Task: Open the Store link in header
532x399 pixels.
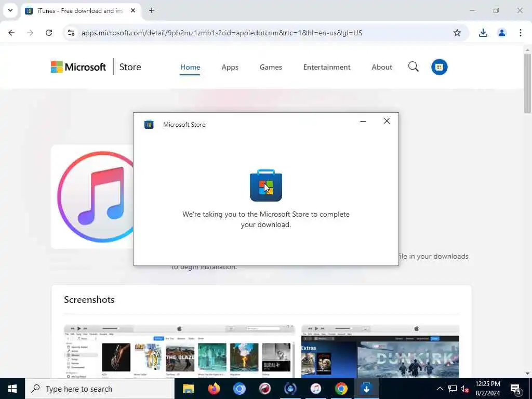Action: pos(130,67)
